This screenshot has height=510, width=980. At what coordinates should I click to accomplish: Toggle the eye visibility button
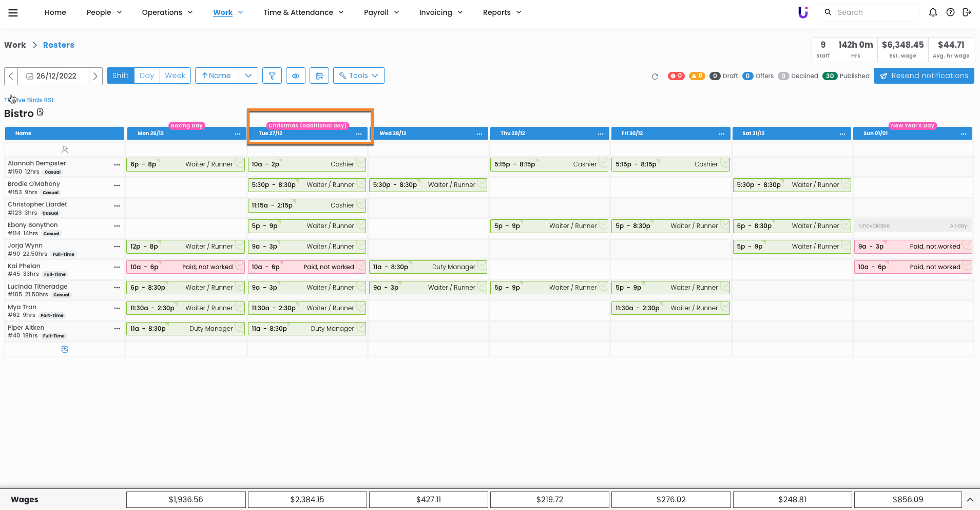(x=296, y=75)
